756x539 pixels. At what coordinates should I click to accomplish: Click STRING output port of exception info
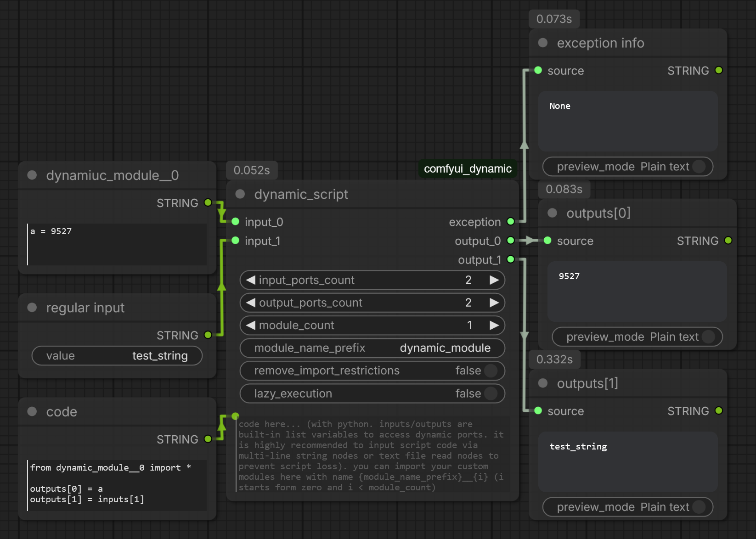click(719, 70)
